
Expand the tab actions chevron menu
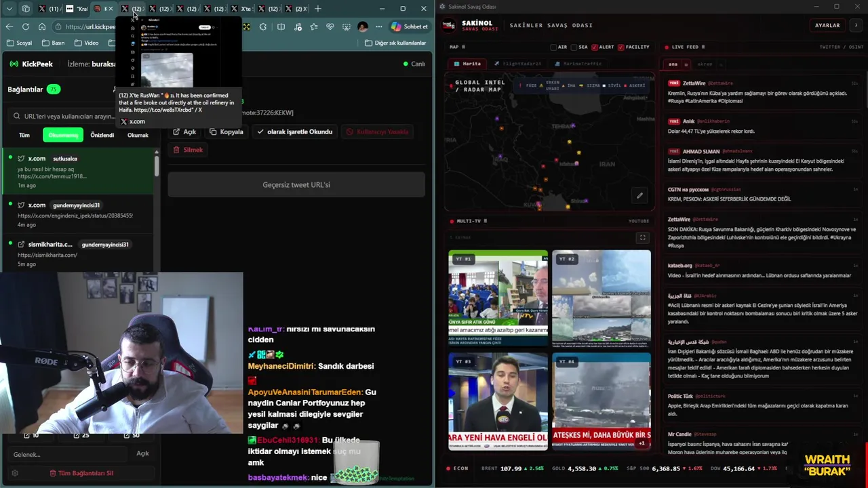9,9
